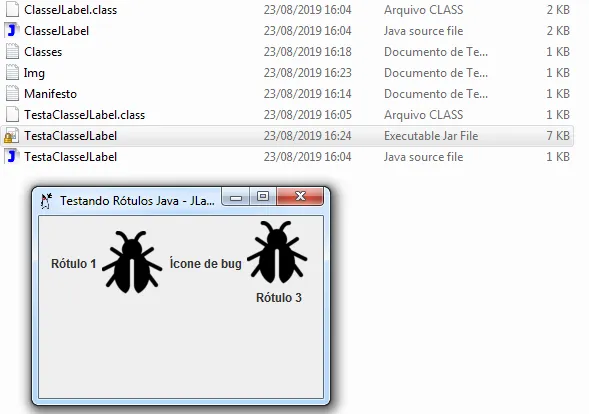Image resolution: width=589 pixels, height=414 pixels.
Task: Select the Manifesto file name
Action: coord(50,94)
